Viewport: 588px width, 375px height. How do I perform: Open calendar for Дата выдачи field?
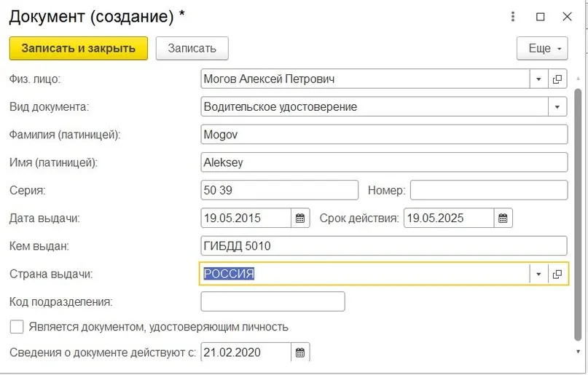coord(300,218)
